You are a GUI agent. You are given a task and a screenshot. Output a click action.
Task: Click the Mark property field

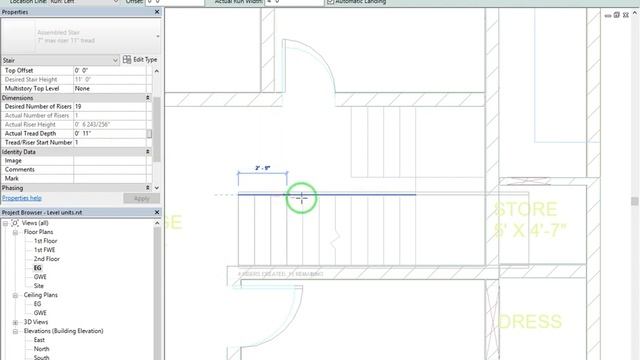click(109, 178)
